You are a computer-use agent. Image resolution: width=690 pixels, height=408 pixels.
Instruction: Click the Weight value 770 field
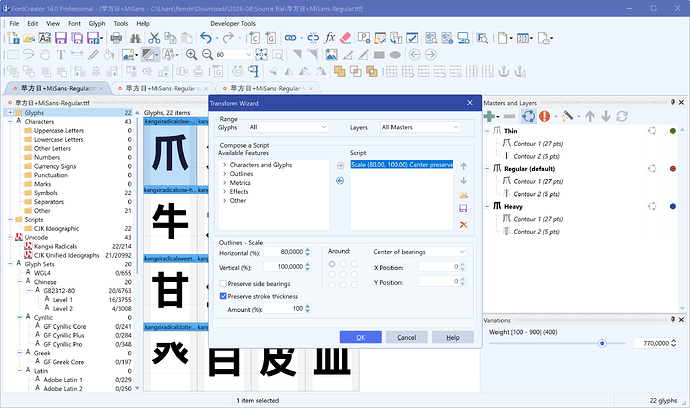tap(652, 343)
